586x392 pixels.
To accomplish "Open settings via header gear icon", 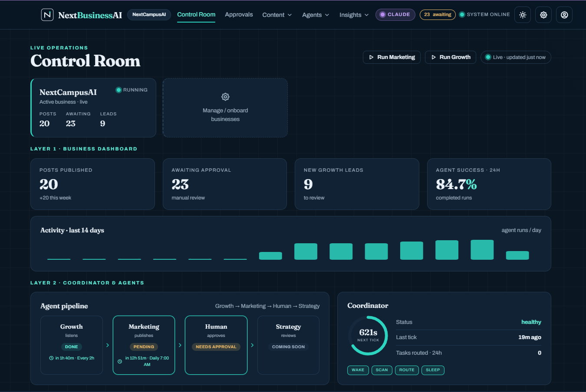I will 543,15.
